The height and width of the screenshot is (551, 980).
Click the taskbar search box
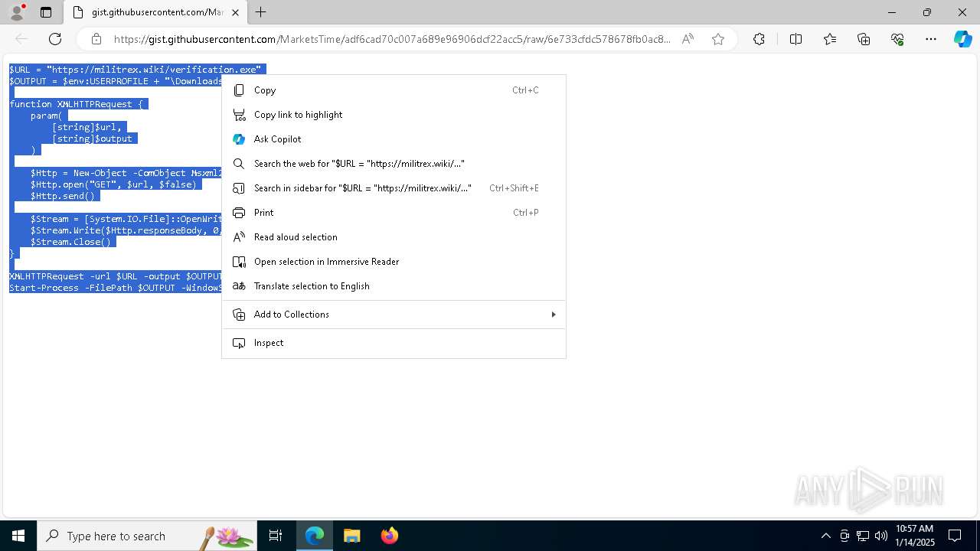click(x=147, y=536)
